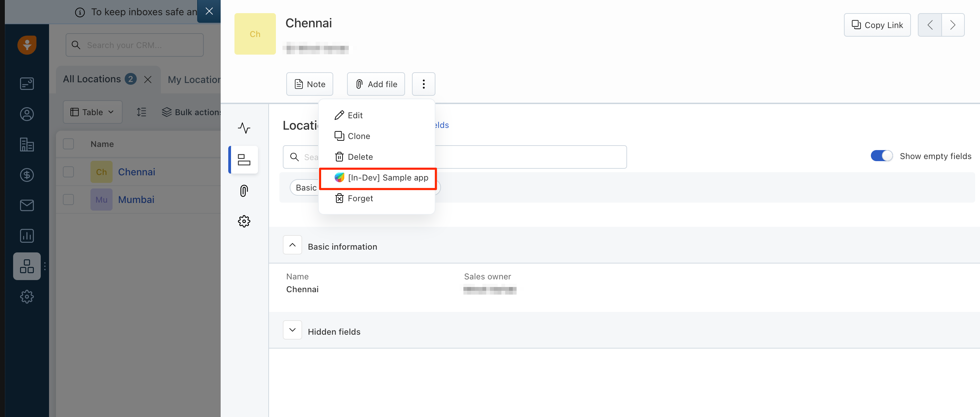980x417 pixels.
Task: Open the Email inbox icon
Action: pos(27,205)
